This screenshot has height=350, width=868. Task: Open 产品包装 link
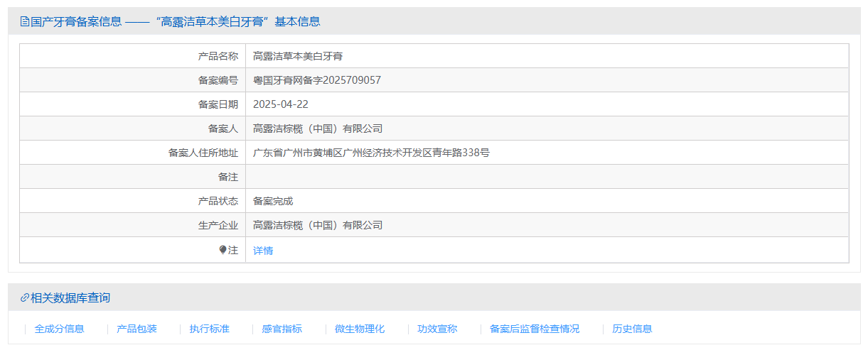[137, 329]
